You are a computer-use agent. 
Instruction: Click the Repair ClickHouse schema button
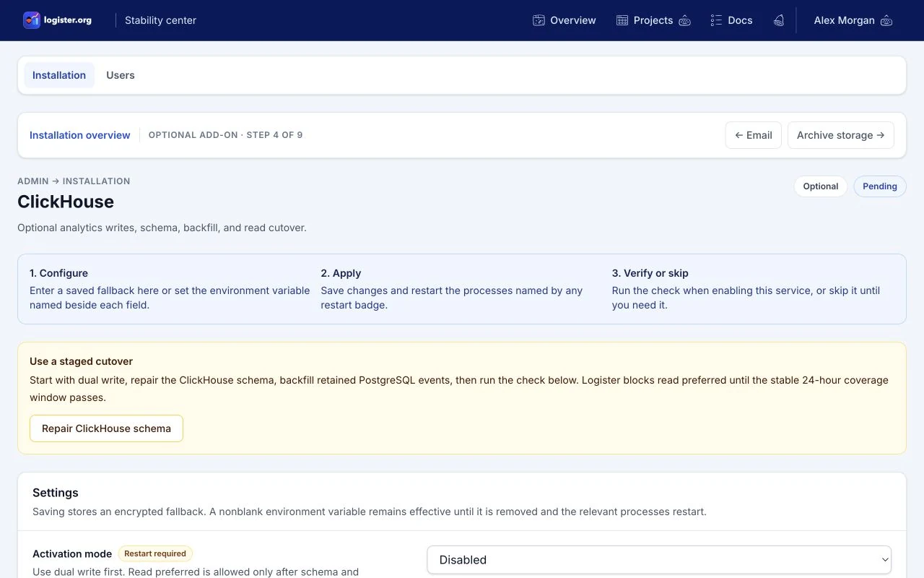click(x=106, y=428)
